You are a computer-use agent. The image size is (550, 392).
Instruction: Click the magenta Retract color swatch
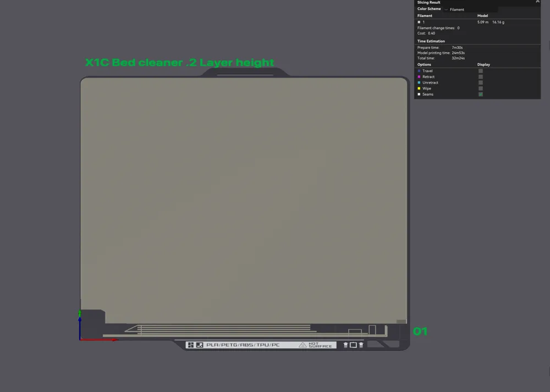419,77
